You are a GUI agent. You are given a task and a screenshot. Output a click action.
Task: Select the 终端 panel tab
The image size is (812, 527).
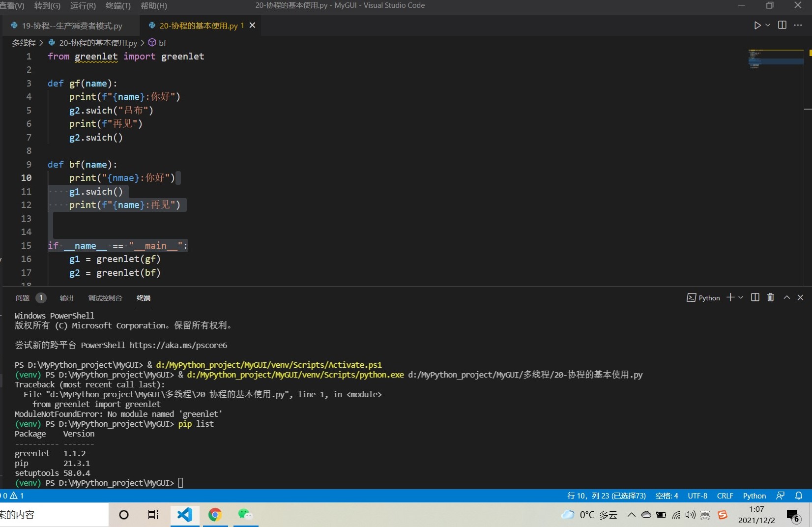tap(144, 298)
